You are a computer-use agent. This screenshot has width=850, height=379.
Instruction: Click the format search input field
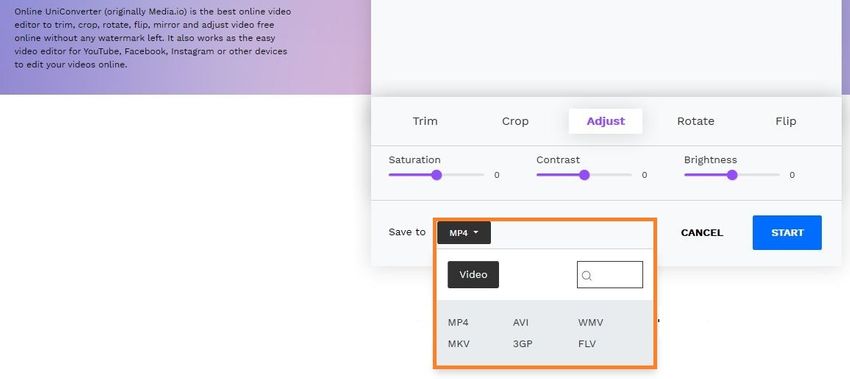(x=610, y=275)
